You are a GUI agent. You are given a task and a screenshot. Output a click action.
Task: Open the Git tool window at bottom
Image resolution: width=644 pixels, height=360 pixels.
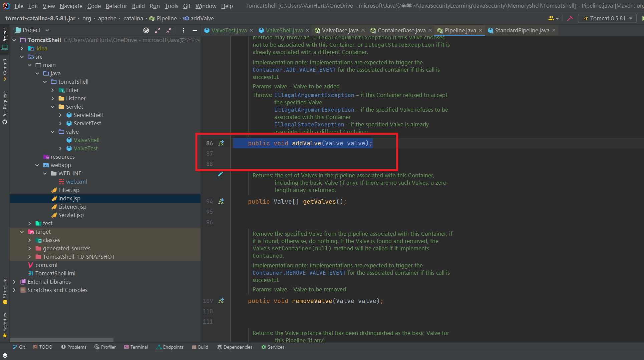click(x=19, y=347)
